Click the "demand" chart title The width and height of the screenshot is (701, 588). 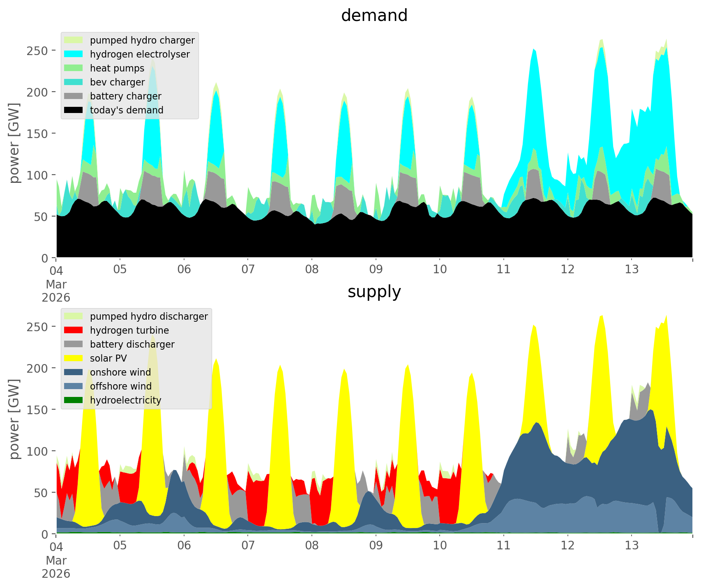(374, 16)
